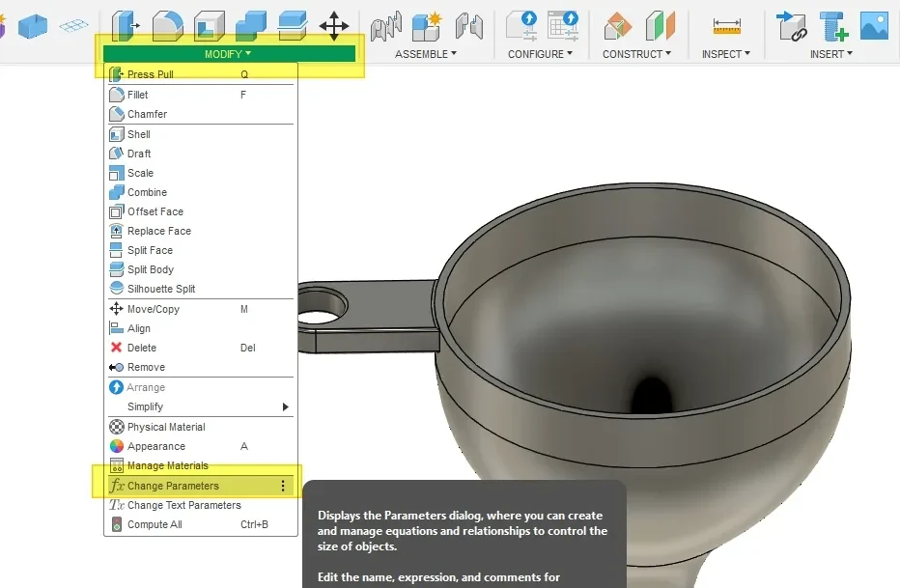
Task: Select the Insert McMaster-Carr bolt icon
Action: tap(833, 26)
